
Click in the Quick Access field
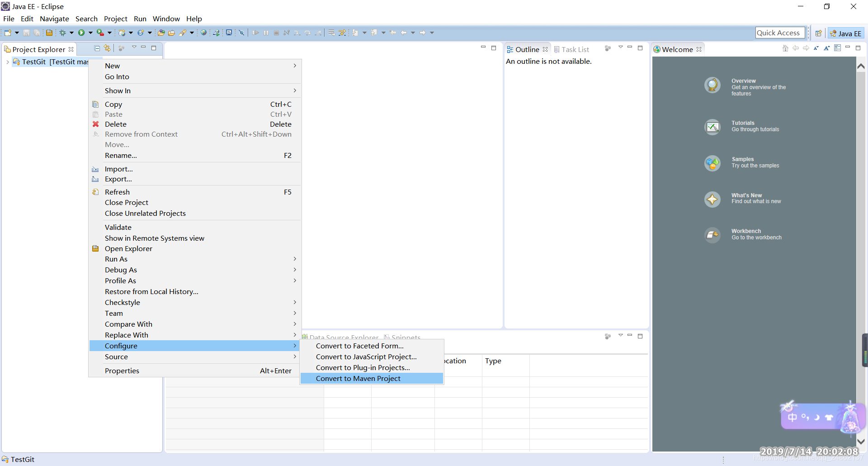[x=780, y=33]
